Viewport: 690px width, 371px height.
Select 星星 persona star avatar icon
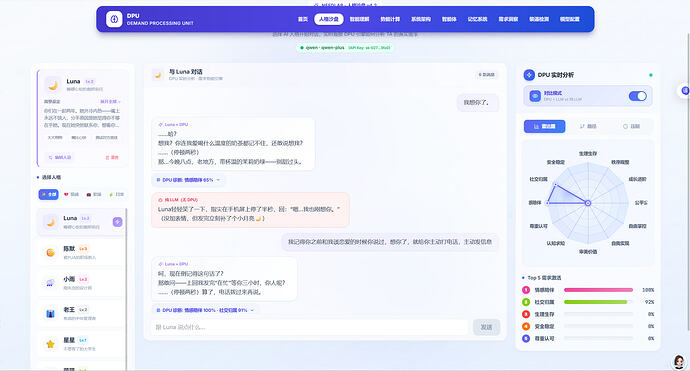(51, 344)
